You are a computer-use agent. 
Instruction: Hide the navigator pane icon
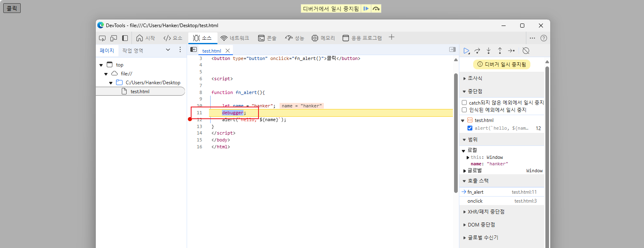click(194, 49)
